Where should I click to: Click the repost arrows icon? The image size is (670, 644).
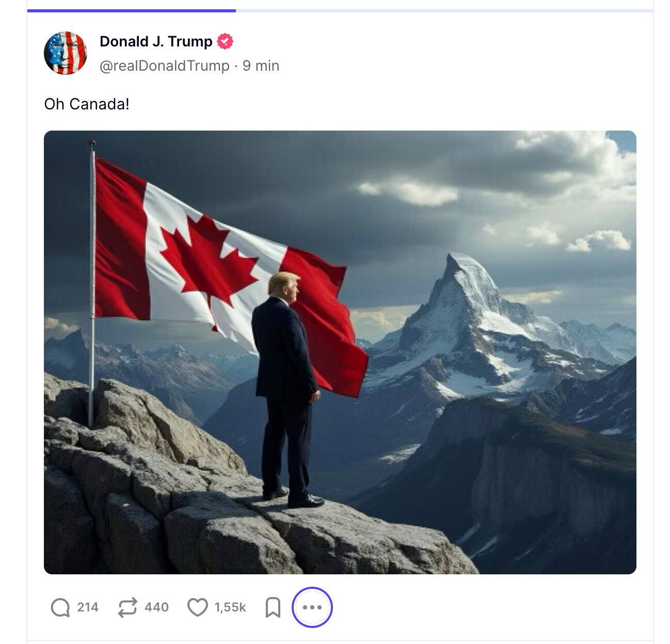(x=127, y=607)
